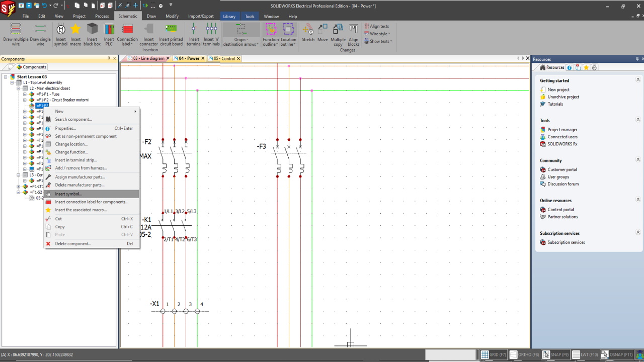Screen dimensions: 644x362
Task: Toggle SNAP (F9) in the status bar
Action: click(x=555, y=354)
